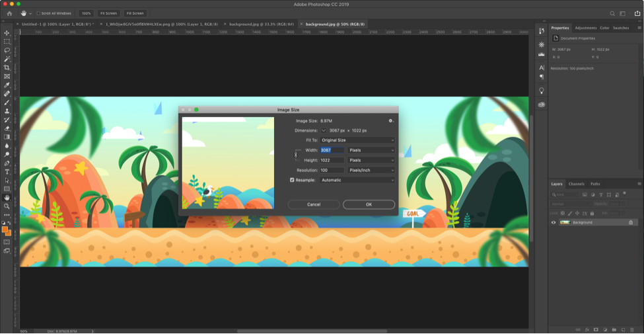Expand the Resample method Automatic dropdown

(357, 180)
